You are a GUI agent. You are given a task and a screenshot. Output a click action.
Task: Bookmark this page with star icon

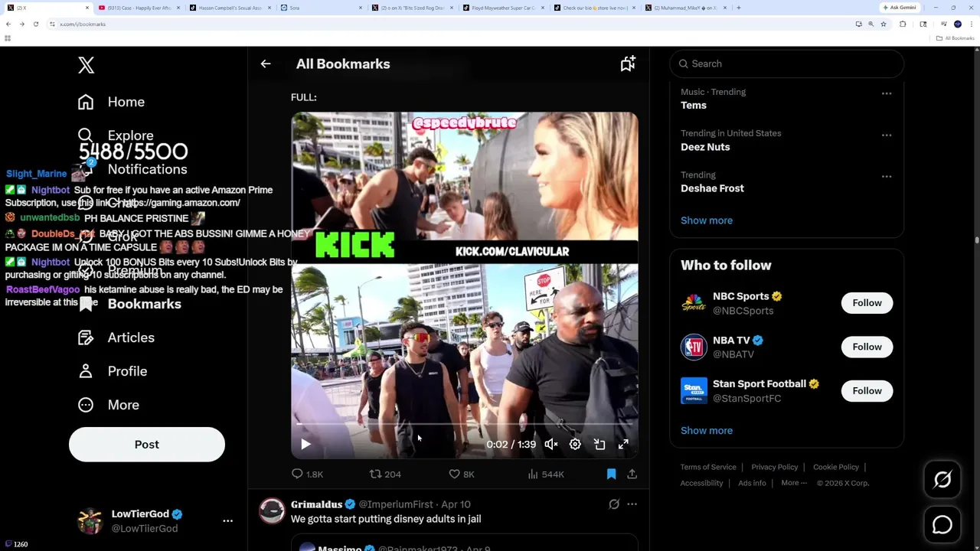[x=883, y=24]
